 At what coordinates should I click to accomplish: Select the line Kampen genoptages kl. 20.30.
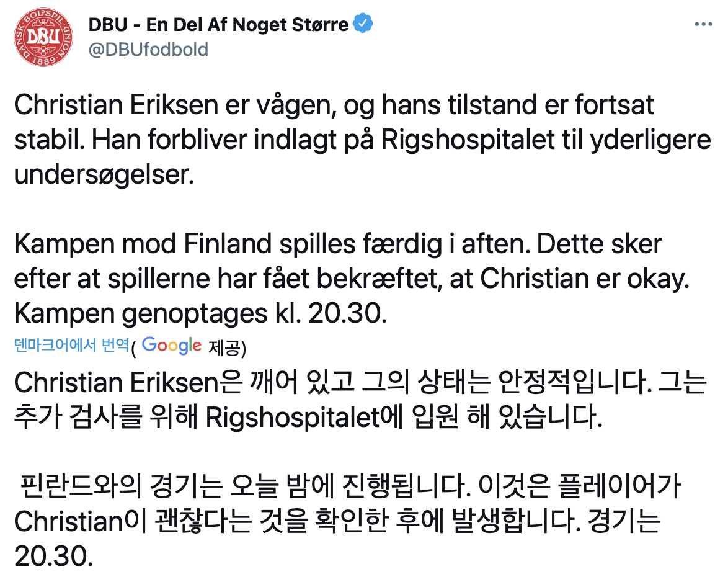click(200, 313)
